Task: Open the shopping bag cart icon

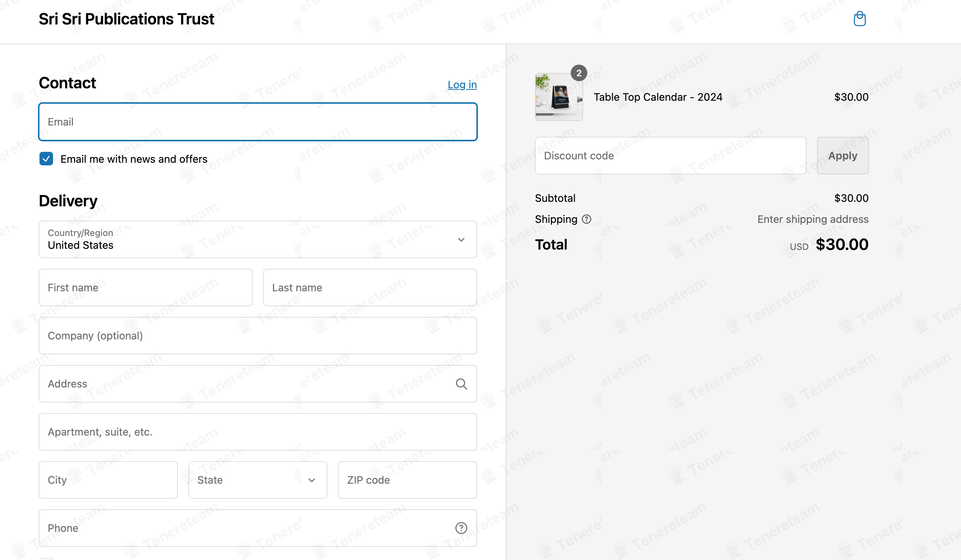Action: pyautogui.click(x=859, y=19)
